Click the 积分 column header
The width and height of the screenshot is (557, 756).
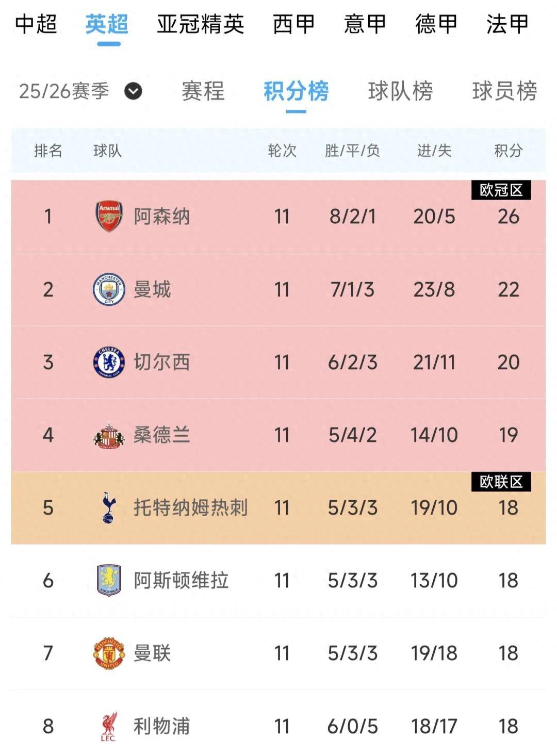[x=508, y=151]
